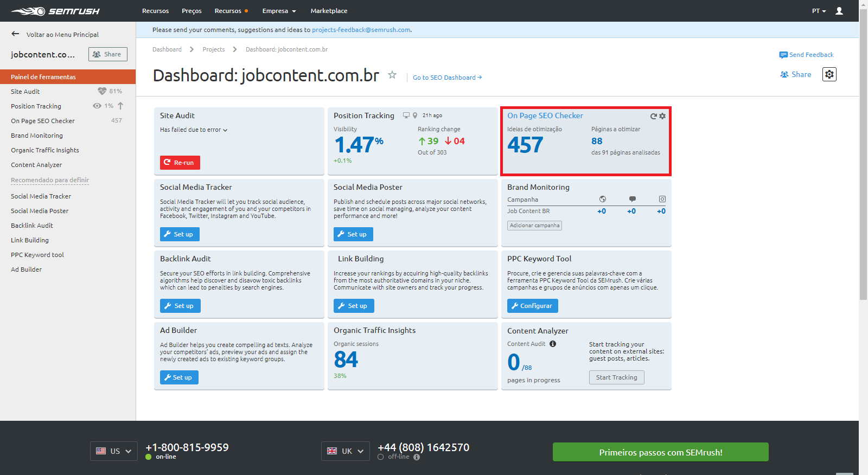This screenshot has height=475, width=868.
Task: Open the Empresa dropdown menu
Action: tap(279, 11)
